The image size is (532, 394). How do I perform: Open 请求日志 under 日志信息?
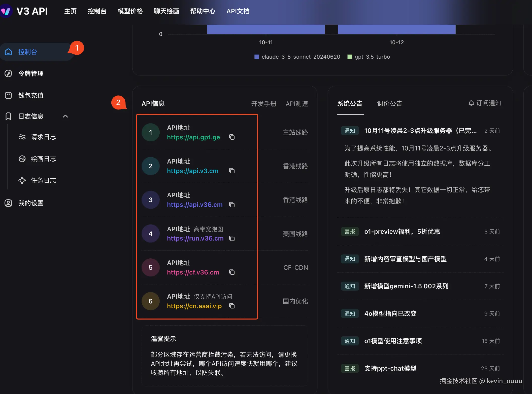pos(43,137)
